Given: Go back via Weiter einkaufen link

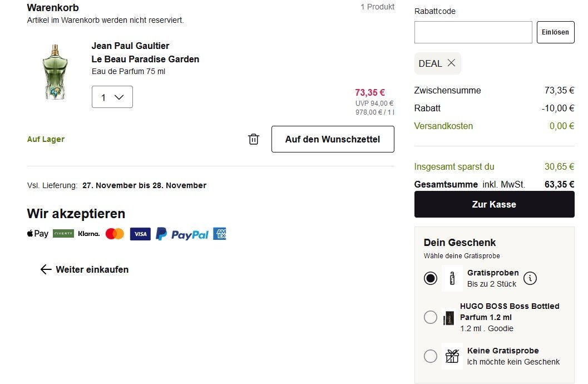Looking at the screenshot, I should coord(85,269).
